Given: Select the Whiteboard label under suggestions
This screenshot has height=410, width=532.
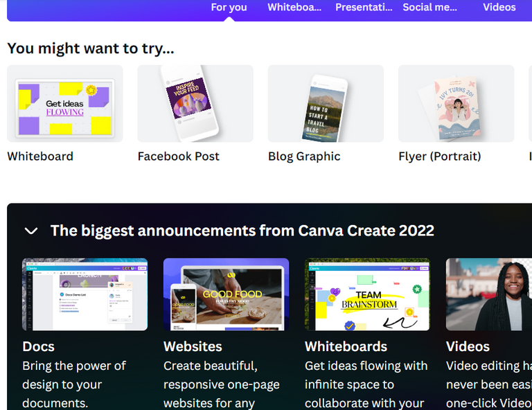Looking at the screenshot, I should pyautogui.click(x=40, y=157).
